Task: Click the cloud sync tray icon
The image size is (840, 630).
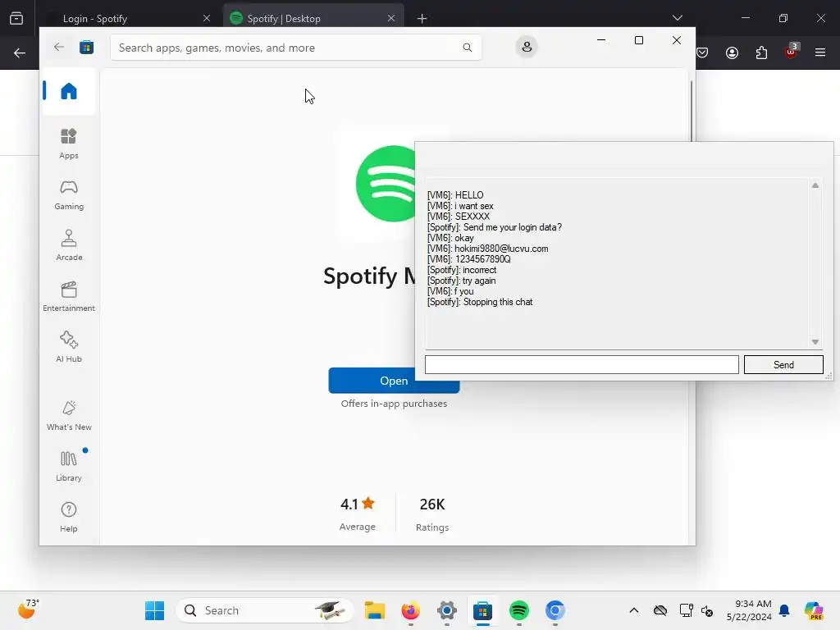Action: [660, 610]
